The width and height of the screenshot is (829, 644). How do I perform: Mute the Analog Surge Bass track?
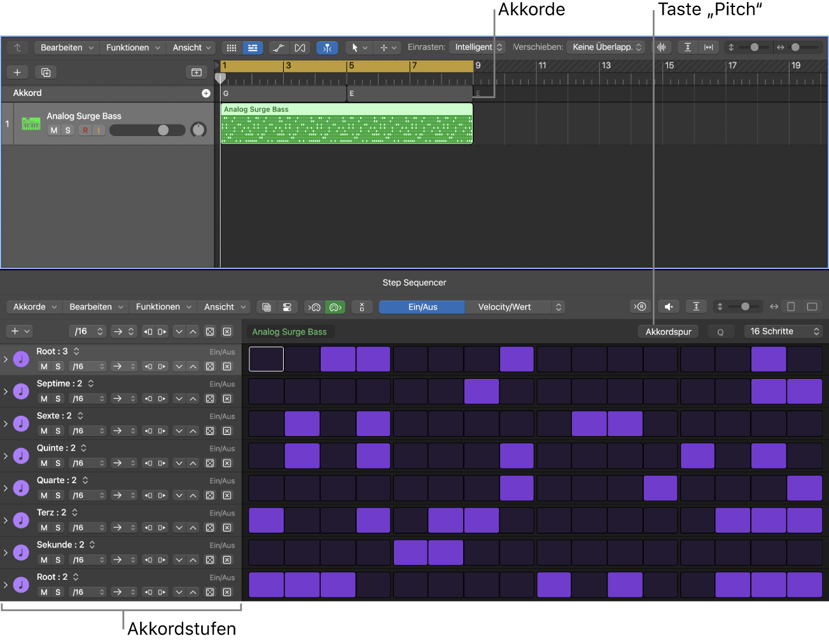53,130
